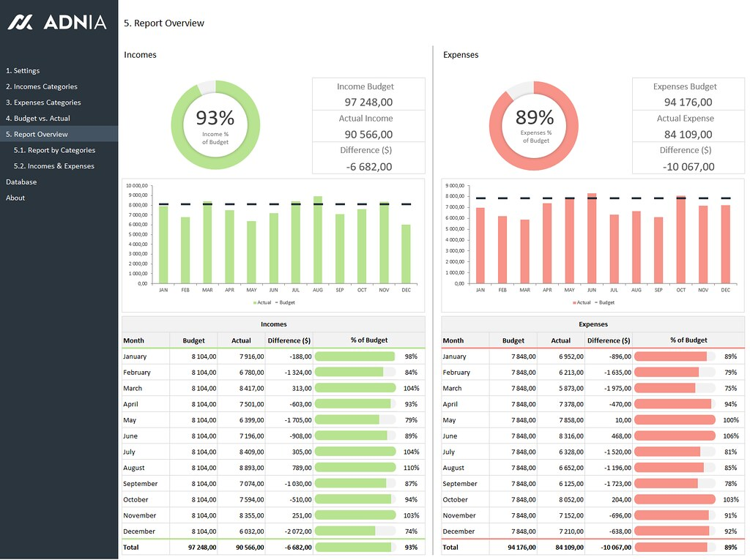The image size is (750, 560).
Task: Open the Settings page
Action: point(23,71)
